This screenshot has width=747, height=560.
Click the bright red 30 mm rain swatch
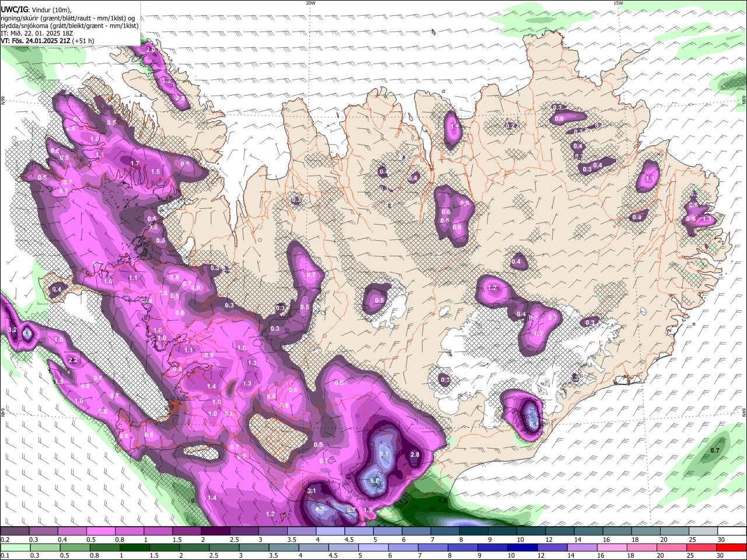coord(731,547)
